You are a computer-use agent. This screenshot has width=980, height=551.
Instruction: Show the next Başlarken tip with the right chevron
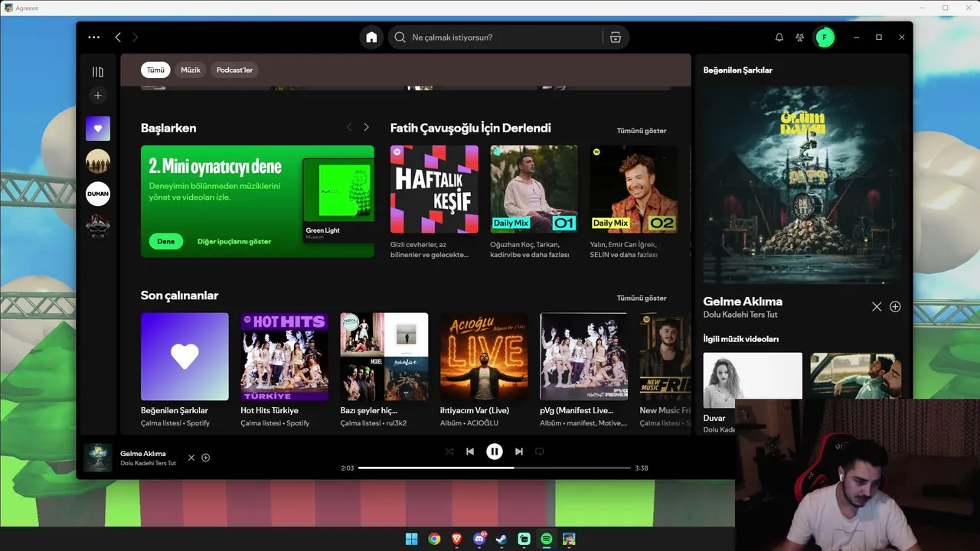pyautogui.click(x=366, y=127)
